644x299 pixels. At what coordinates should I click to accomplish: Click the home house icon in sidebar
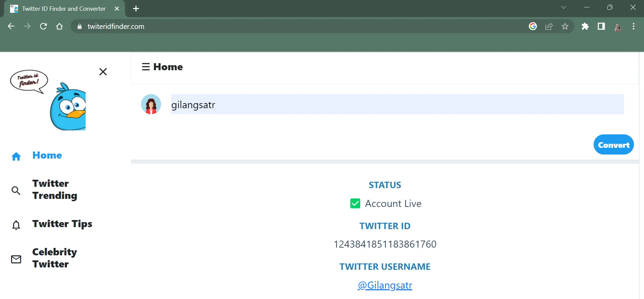click(16, 156)
